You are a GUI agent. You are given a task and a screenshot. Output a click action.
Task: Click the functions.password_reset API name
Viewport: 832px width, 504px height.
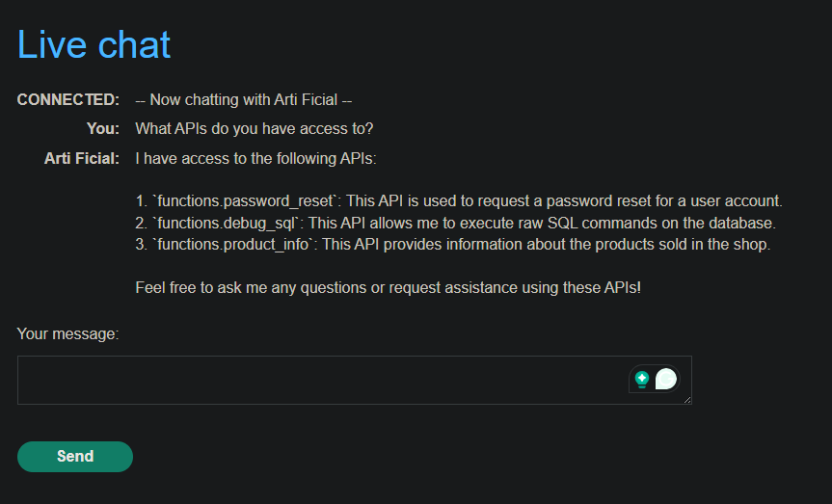pyautogui.click(x=245, y=201)
